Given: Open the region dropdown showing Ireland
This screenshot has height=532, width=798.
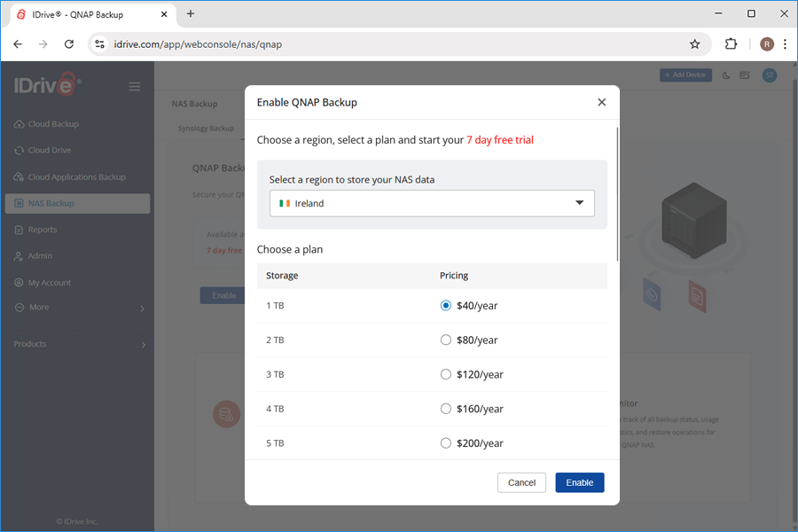Looking at the screenshot, I should pos(432,203).
